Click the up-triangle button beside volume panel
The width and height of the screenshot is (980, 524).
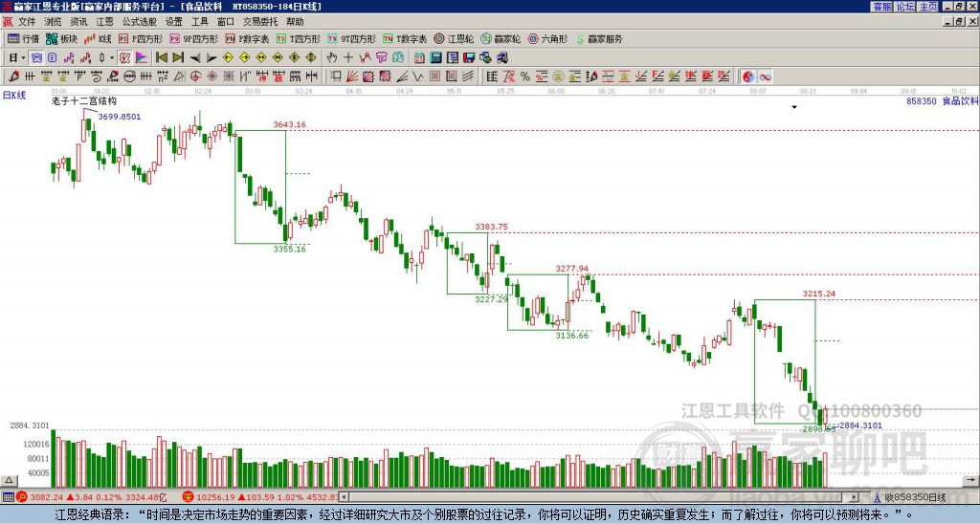tap(9, 480)
